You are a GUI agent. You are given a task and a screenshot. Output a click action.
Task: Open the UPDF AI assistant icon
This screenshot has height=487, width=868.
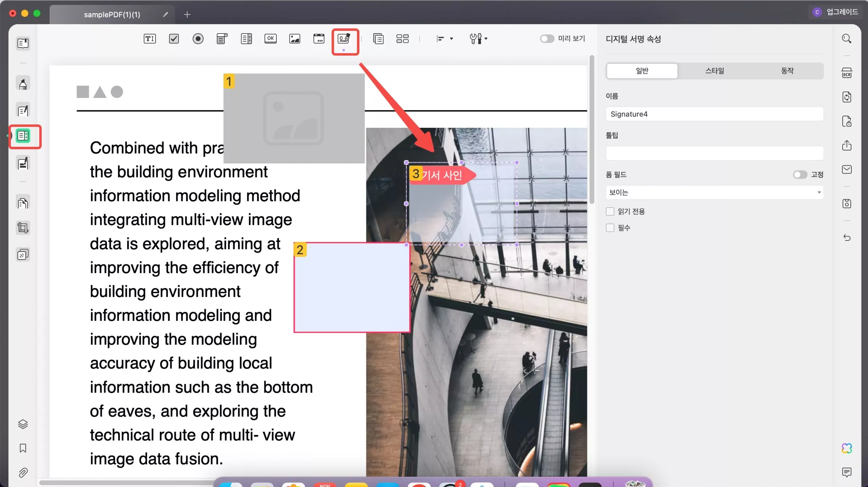pyautogui.click(x=847, y=448)
